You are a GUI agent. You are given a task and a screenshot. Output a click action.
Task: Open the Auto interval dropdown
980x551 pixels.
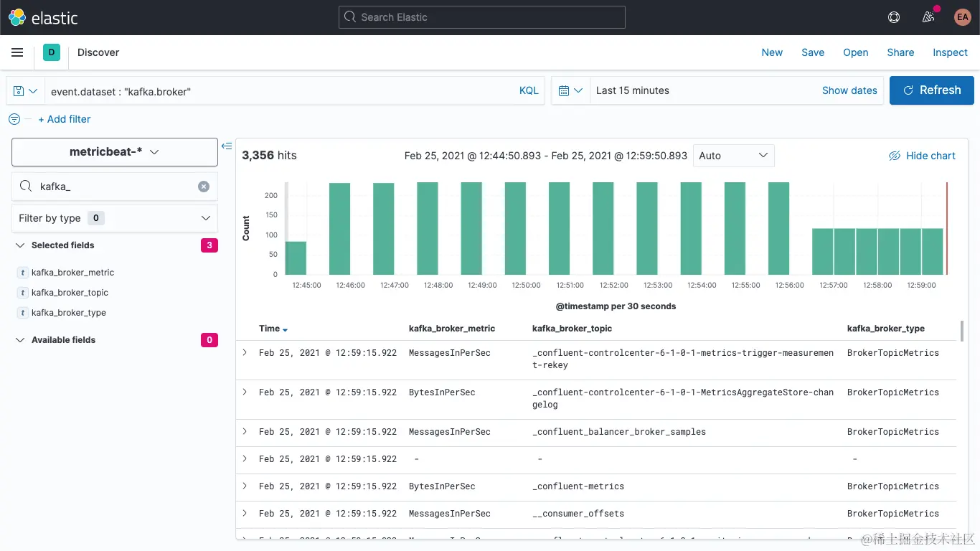pos(733,156)
